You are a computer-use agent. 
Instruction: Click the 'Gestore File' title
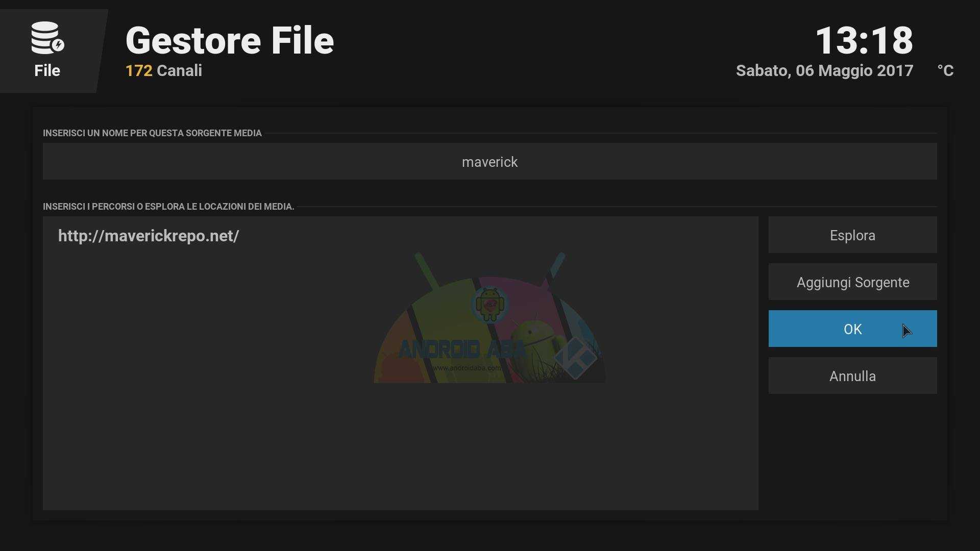pos(230,41)
